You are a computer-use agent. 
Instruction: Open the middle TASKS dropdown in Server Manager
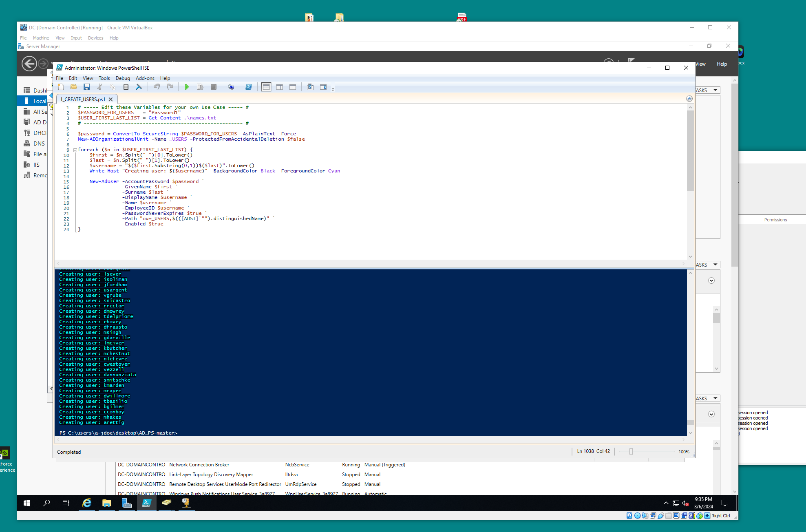point(708,265)
